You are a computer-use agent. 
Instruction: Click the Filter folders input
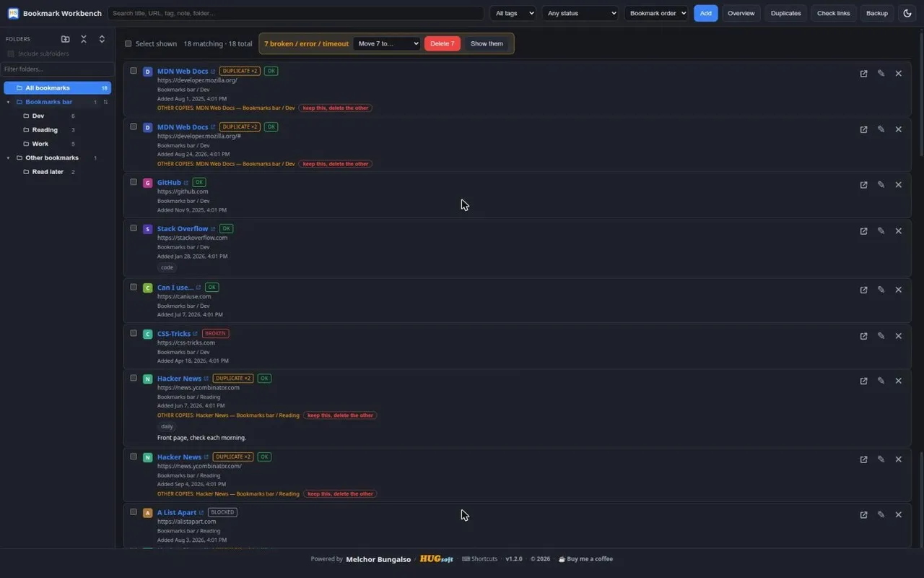tap(57, 69)
